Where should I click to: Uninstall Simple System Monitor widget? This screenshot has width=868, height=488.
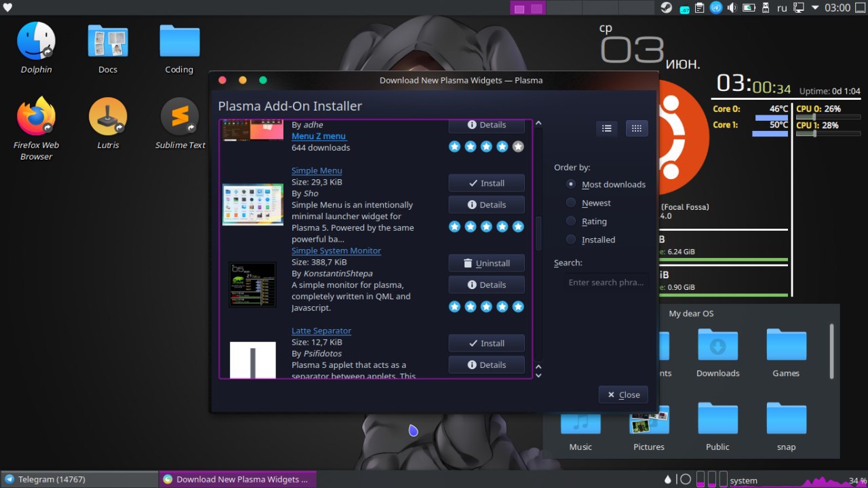click(486, 263)
